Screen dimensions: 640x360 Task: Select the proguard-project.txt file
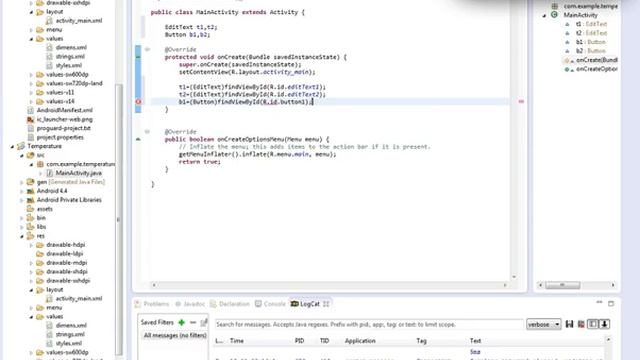click(63, 128)
